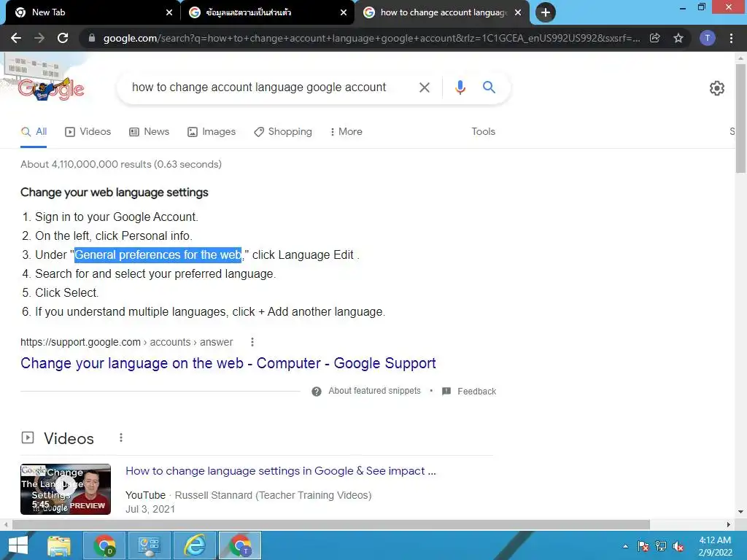Viewport: 747px width, 560px height.
Task: Click the vertical scrollbar thumb
Action: [x=740, y=119]
